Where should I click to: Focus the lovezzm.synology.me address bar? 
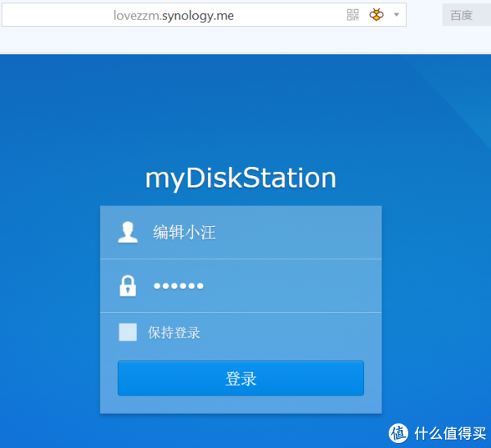click(x=245, y=15)
